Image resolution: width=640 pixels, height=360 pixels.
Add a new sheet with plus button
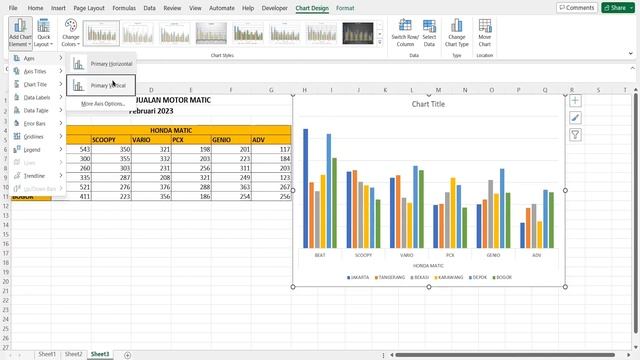point(127,355)
